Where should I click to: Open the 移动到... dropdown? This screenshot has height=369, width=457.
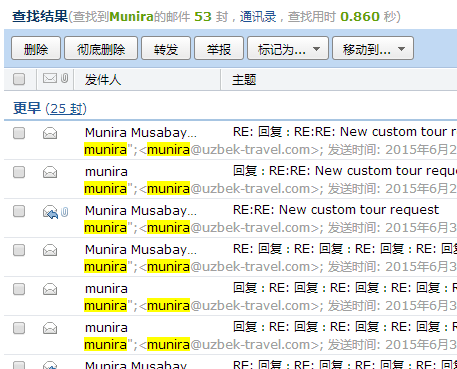(373, 49)
